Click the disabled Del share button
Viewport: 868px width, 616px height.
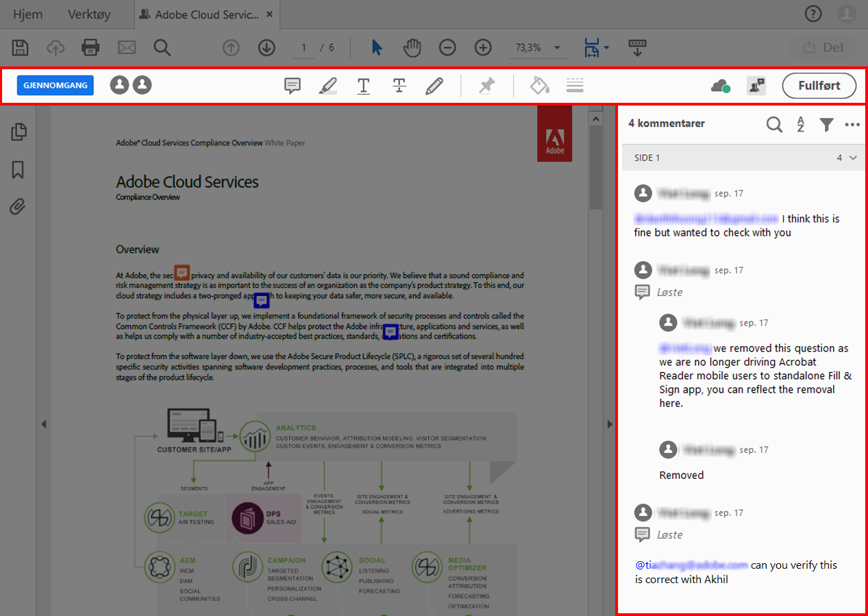click(823, 47)
